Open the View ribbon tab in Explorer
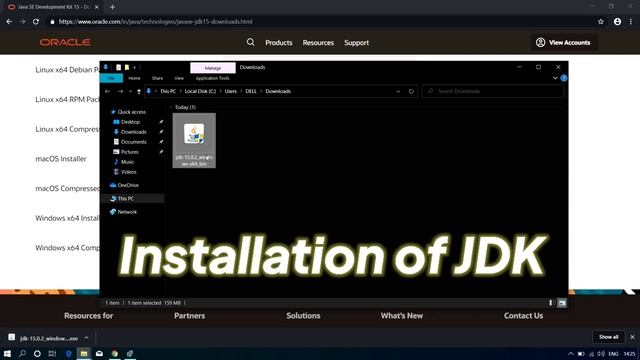This screenshot has width=640, height=360. 179,78
